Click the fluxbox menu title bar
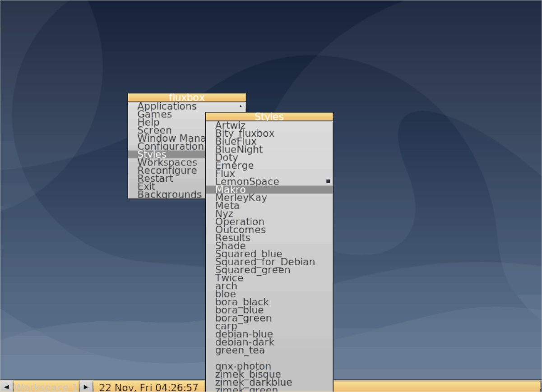This screenshot has width=542, height=392. click(x=187, y=97)
